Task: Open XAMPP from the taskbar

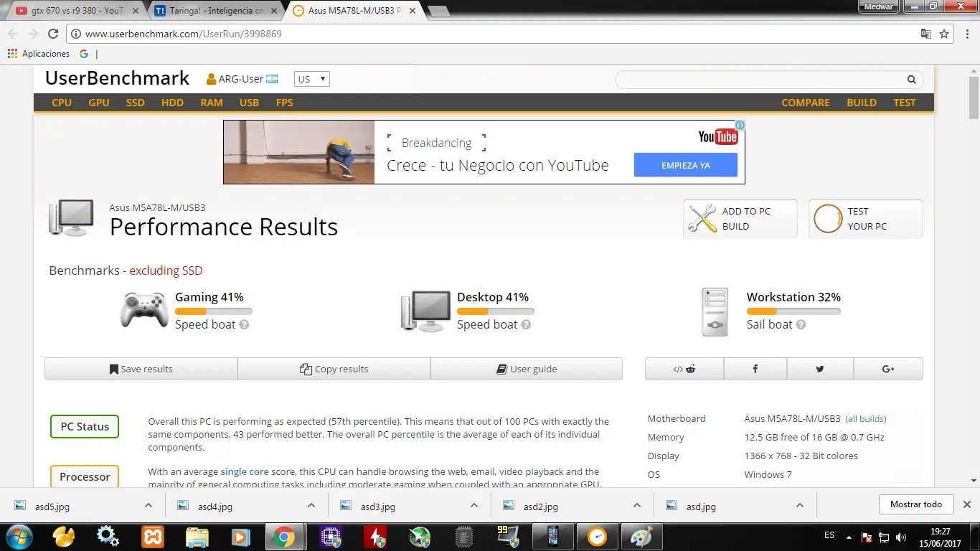Action: [152, 536]
